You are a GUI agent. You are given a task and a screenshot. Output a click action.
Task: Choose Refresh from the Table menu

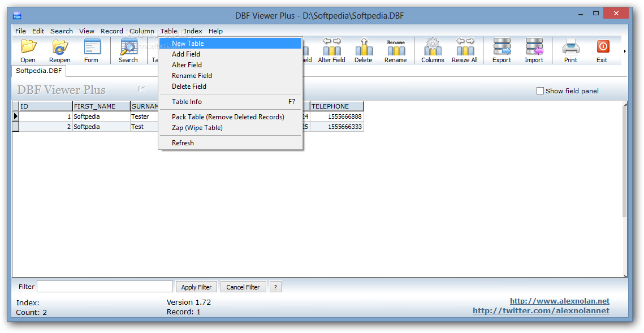coord(231,143)
